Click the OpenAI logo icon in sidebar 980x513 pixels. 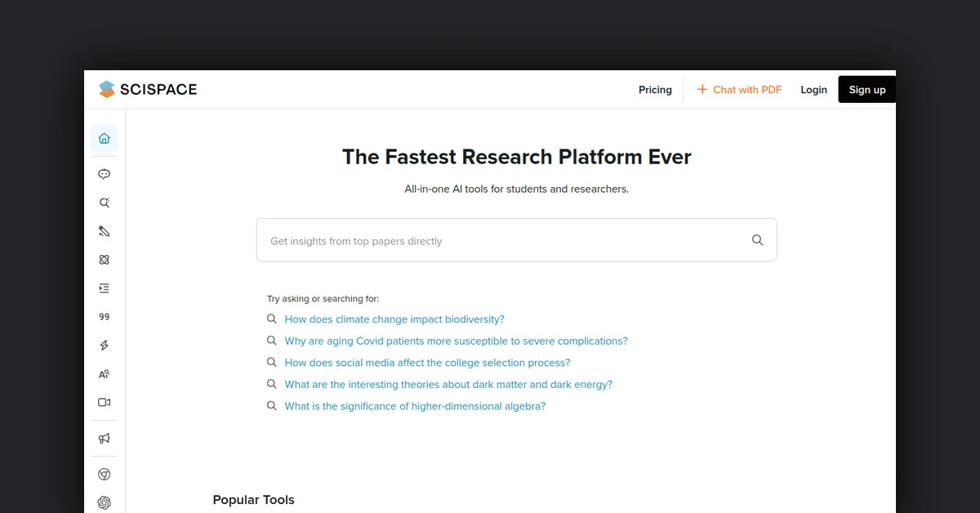104,502
